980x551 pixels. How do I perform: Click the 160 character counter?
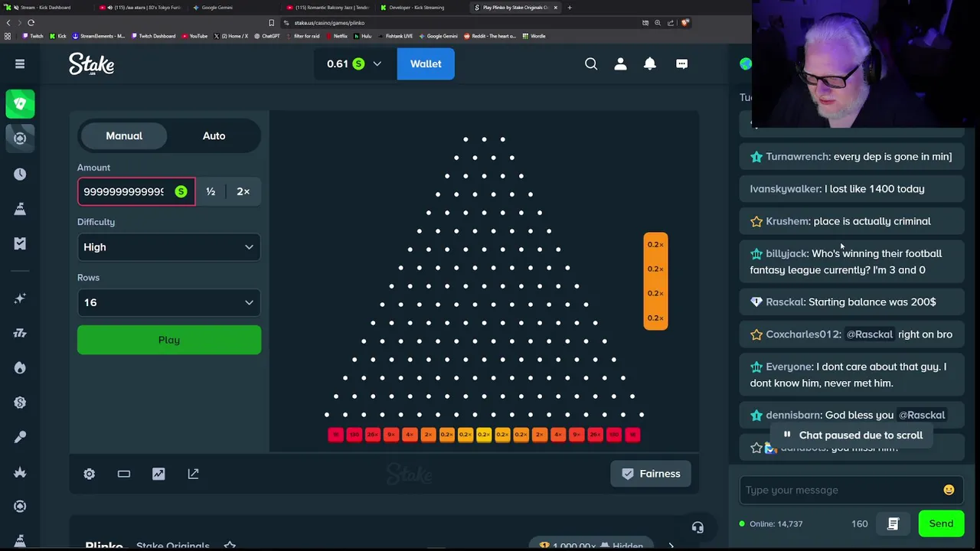(859, 523)
